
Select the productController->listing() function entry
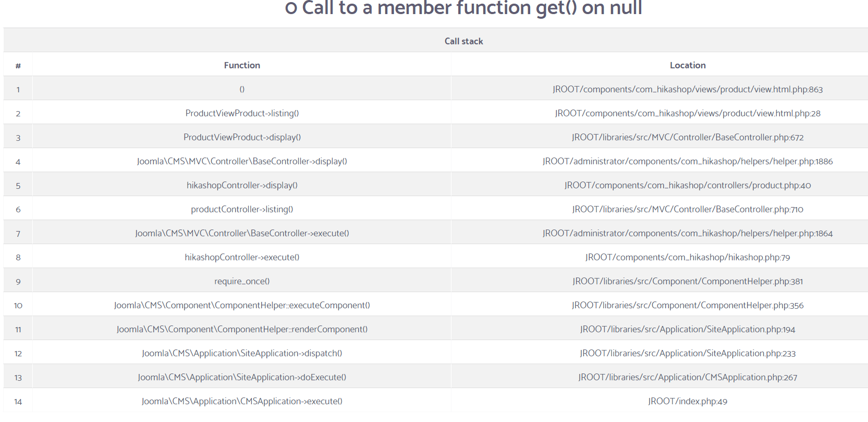pos(242,209)
